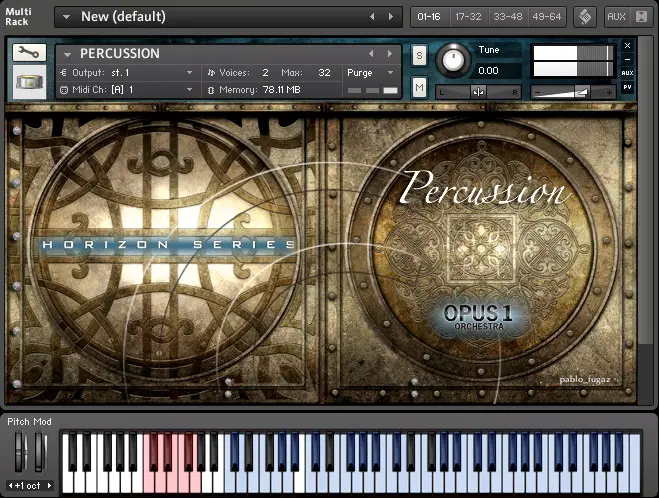Select previous multi with left arrow
Image resolution: width=659 pixels, height=498 pixels.
pyautogui.click(x=372, y=17)
